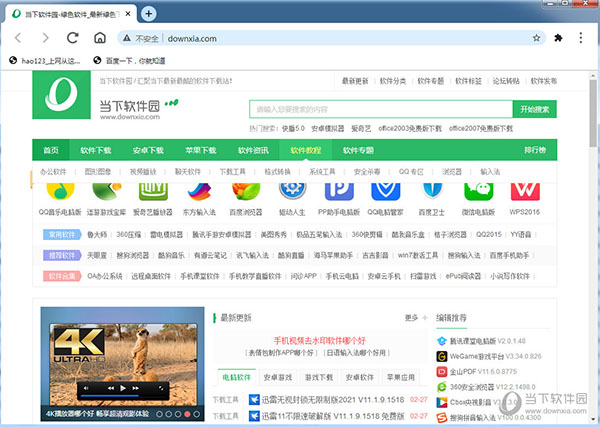Open QQ电脑管家 shield icon

386,191
